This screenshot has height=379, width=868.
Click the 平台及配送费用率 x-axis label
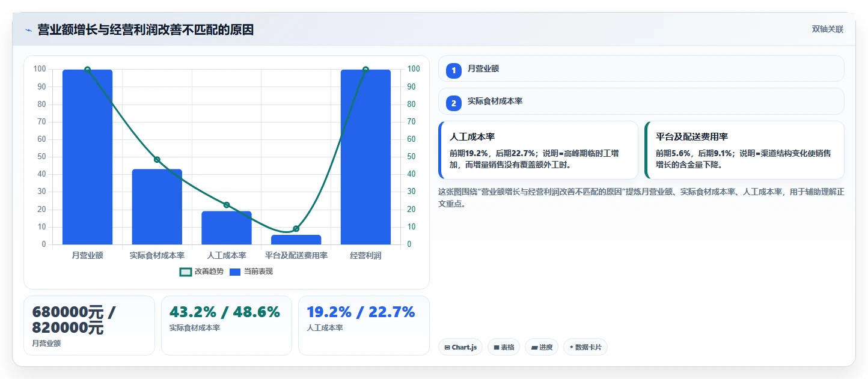(x=296, y=255)
